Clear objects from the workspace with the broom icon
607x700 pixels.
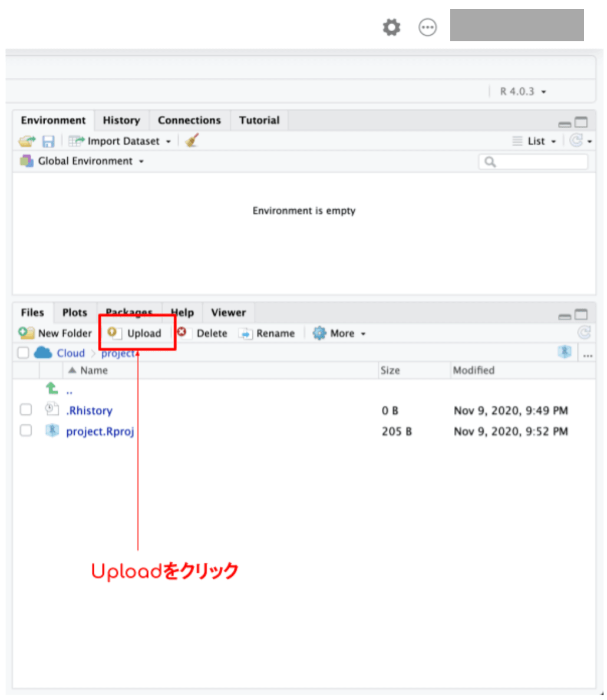191,141
